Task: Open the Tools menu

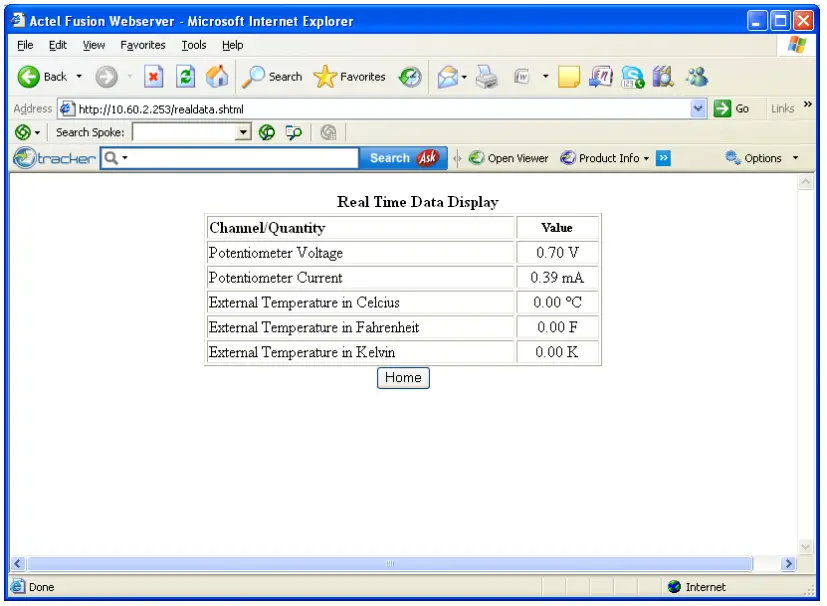Action: click(193, 45)
